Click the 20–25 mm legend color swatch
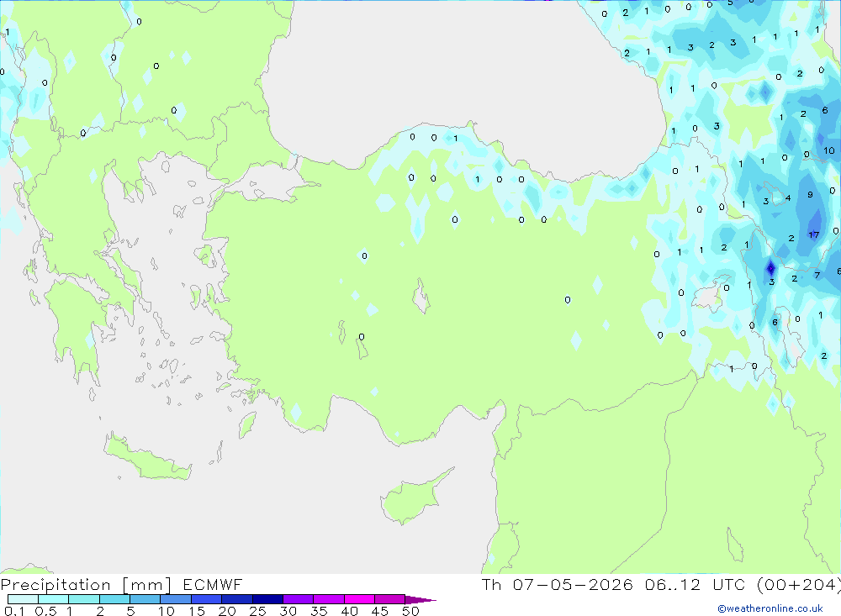The image size is (841, 616). point(237,599)
